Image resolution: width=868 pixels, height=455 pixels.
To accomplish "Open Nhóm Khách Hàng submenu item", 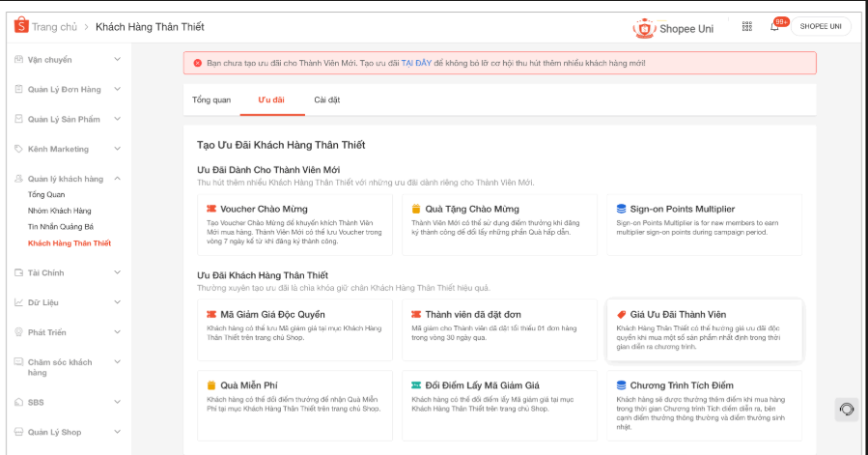I will tap(60, 211).
